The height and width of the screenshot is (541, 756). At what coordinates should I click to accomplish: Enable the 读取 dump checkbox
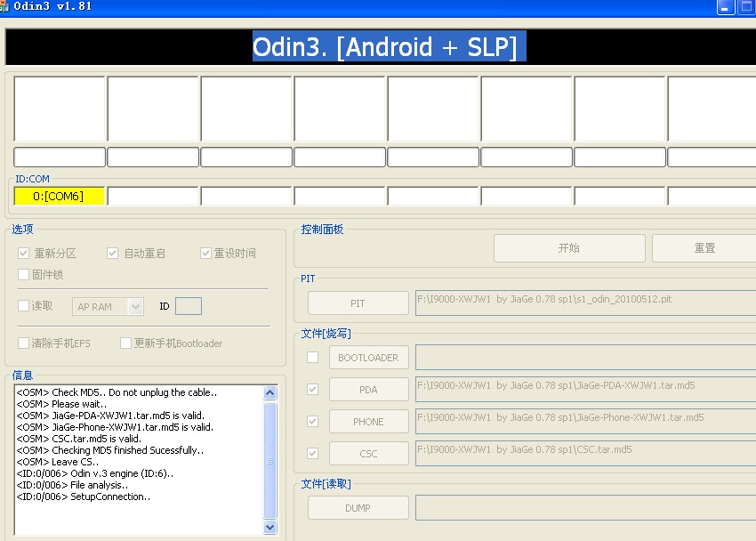tap(23, 306)
